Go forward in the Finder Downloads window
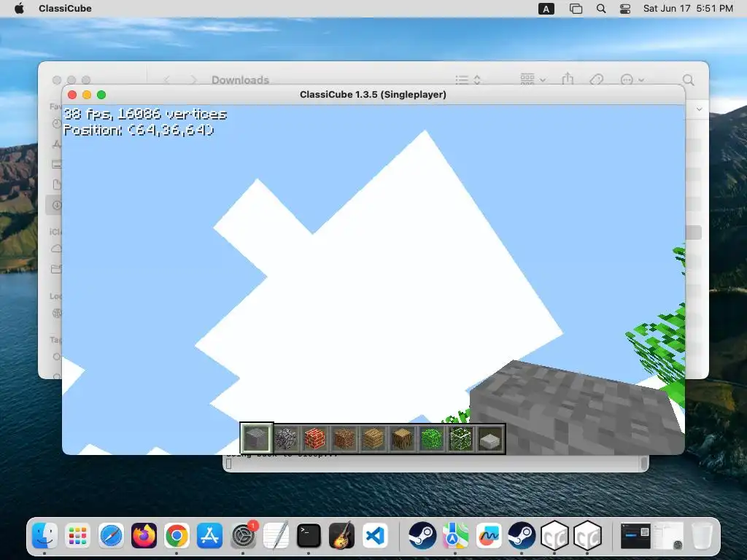Screen dimensions: 747x560 193,79
